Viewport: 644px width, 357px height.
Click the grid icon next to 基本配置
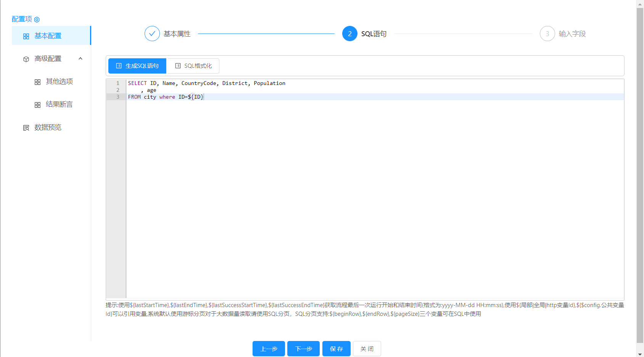coord(26,36)
